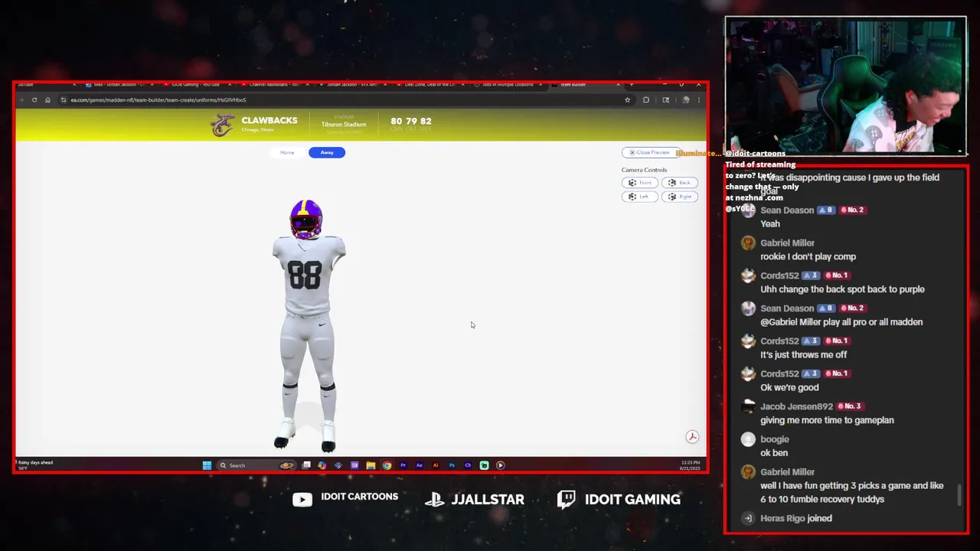This screenshot has height=551, width=980.
Task: Click the Tiburon Stadium text
Action: point(344,124)
